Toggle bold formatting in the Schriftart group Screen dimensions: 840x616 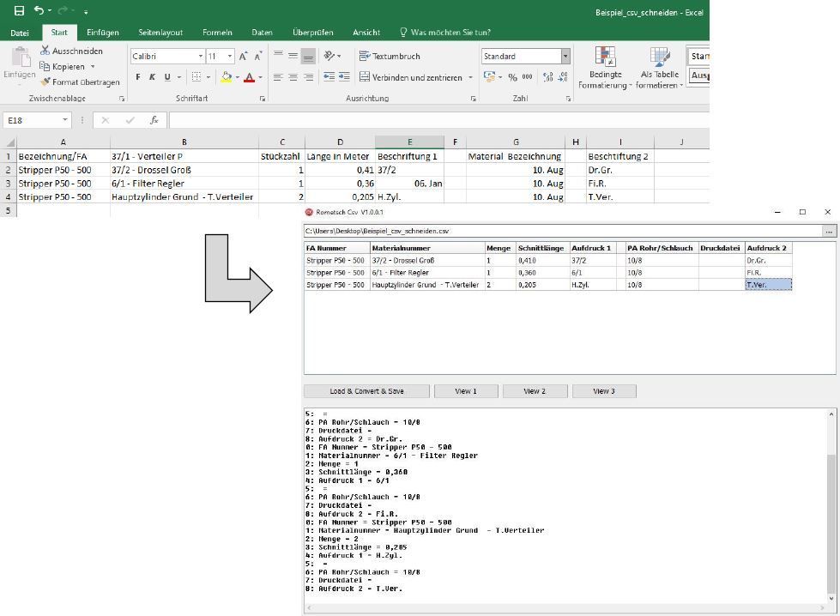(x=137, y=77)
